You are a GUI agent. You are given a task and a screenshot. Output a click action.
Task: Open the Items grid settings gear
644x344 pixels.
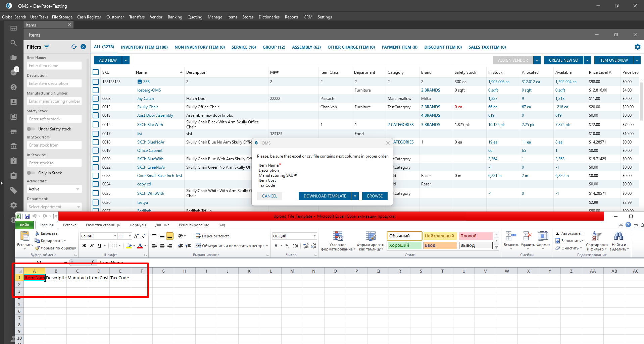click(637, 47)
